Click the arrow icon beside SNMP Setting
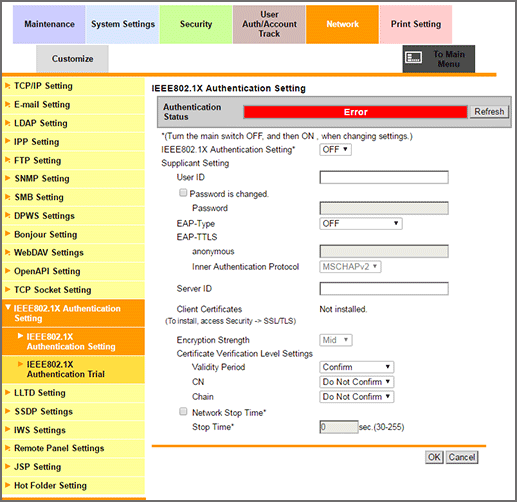This screenshot has width=517, height=502. [x=7, y=178]
